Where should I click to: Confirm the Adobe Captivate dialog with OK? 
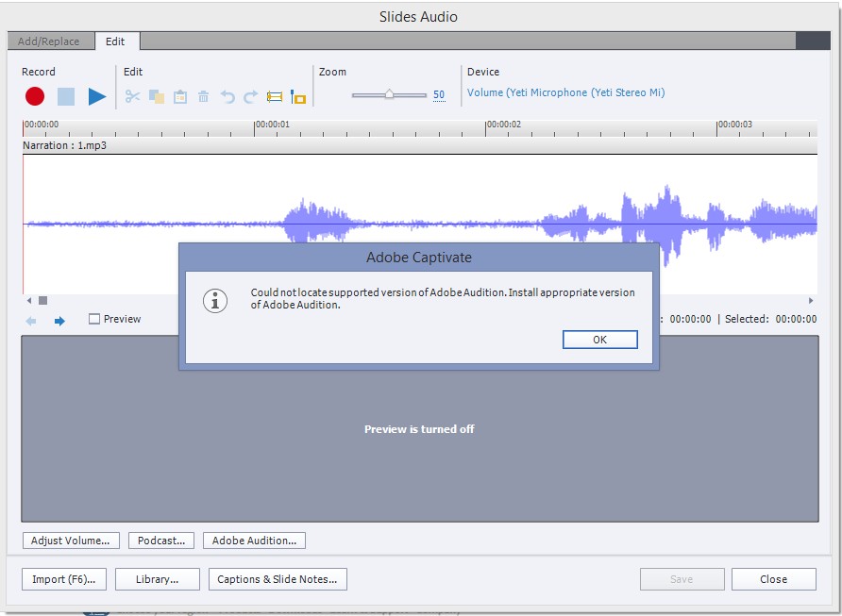click(599, 340)
